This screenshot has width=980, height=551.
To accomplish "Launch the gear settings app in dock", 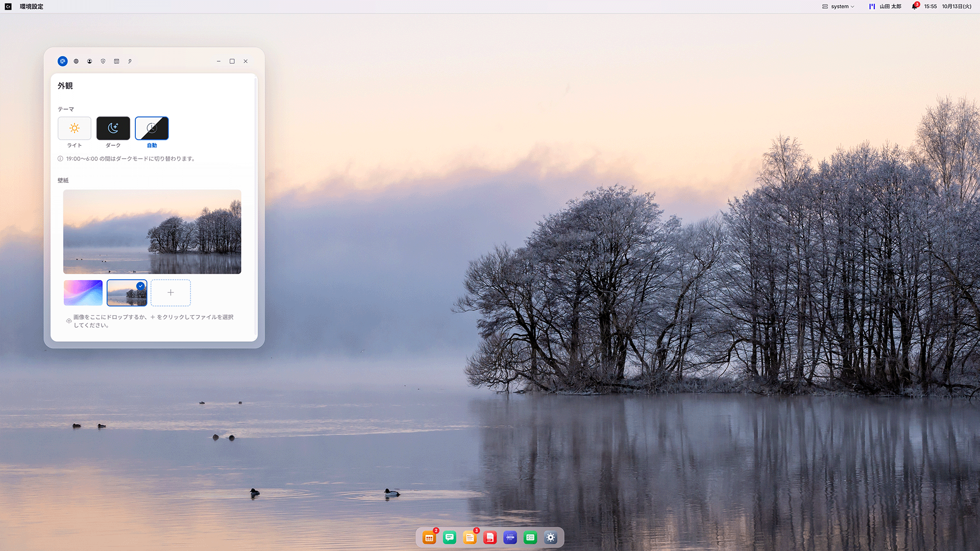I will 550,538.
